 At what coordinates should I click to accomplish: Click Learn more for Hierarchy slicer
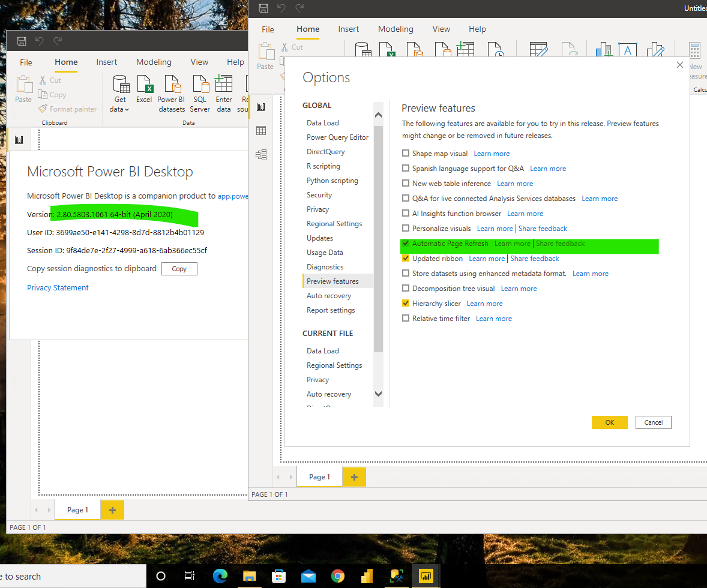click(485, 304)
